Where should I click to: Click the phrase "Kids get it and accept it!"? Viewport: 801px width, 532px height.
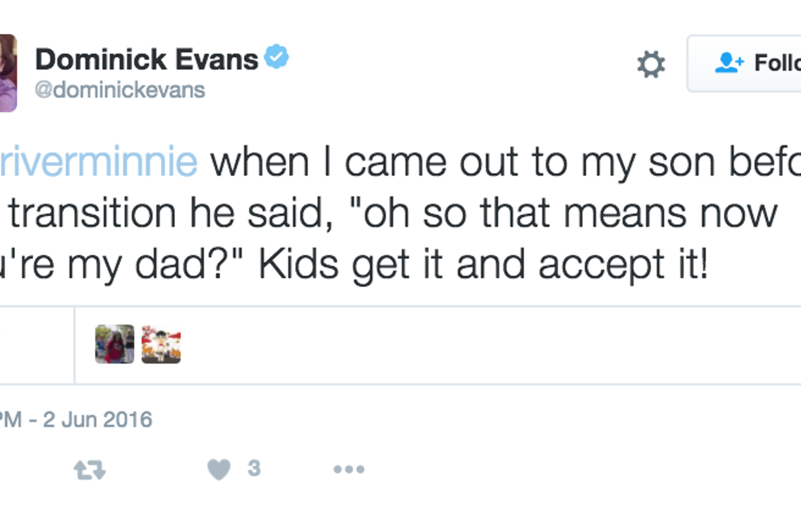[484, 263]
